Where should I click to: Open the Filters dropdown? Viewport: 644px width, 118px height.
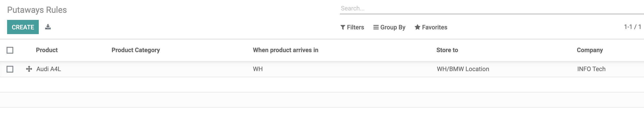pos(352,27)
